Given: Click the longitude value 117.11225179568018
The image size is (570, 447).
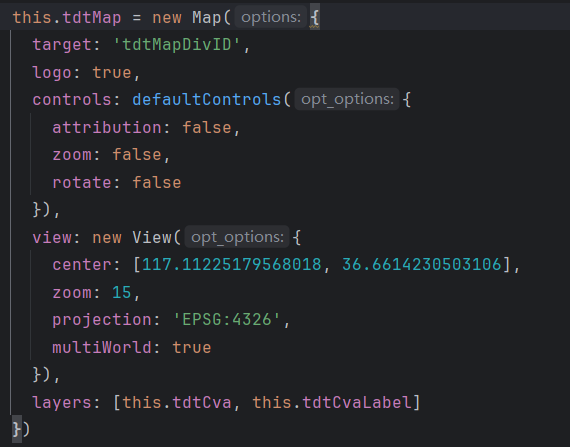Looking at the screenshot, I should (232, 265).
